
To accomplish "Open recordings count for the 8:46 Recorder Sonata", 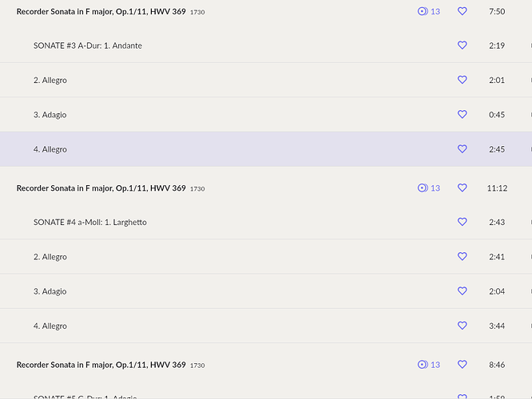I will click(x=428, y=365).
